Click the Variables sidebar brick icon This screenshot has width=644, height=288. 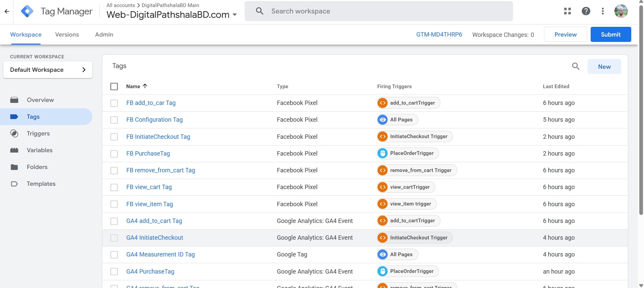tap(14, 150)
